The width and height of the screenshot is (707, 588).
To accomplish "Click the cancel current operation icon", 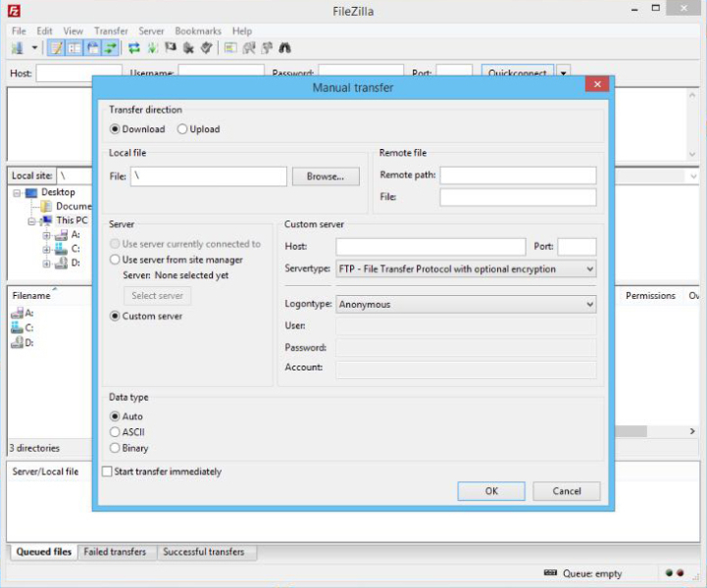I will pyautogui.click(x=171, y=47).
